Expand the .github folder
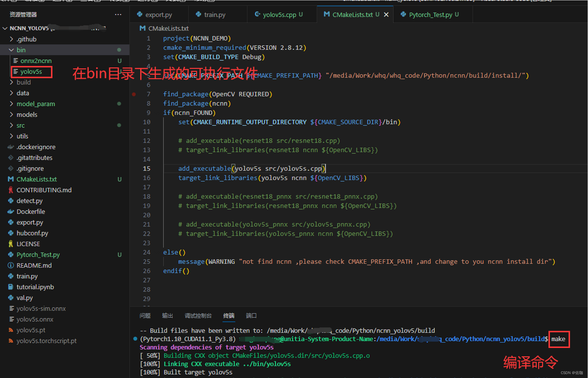This screenshot has width=588, height=378. 11,39
